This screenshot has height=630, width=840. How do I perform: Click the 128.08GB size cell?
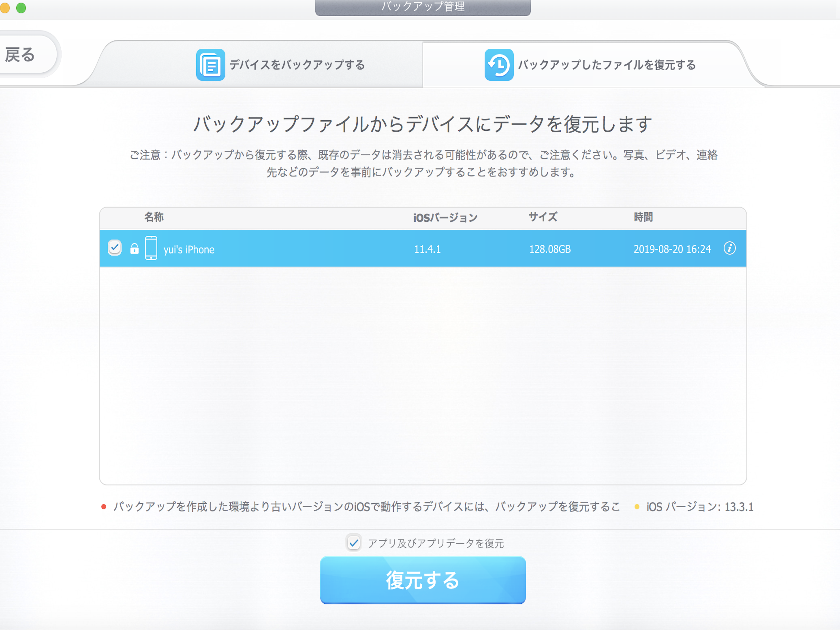(550, 249)
